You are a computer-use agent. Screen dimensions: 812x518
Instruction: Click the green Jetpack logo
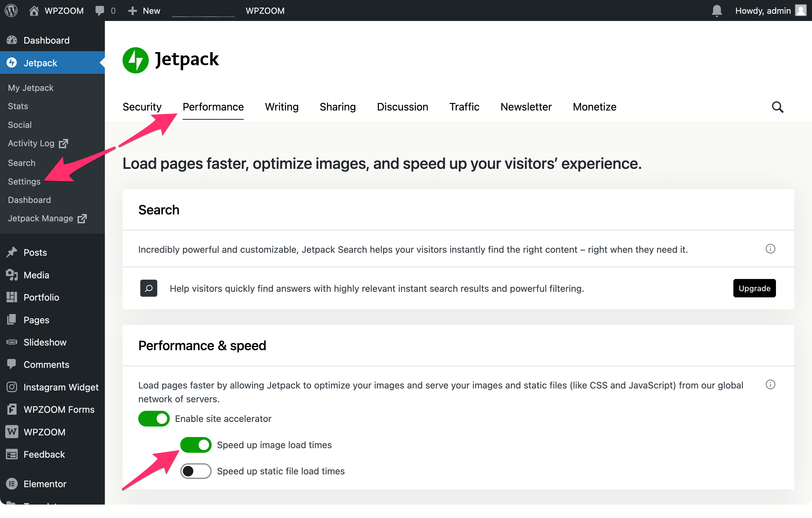136,60
